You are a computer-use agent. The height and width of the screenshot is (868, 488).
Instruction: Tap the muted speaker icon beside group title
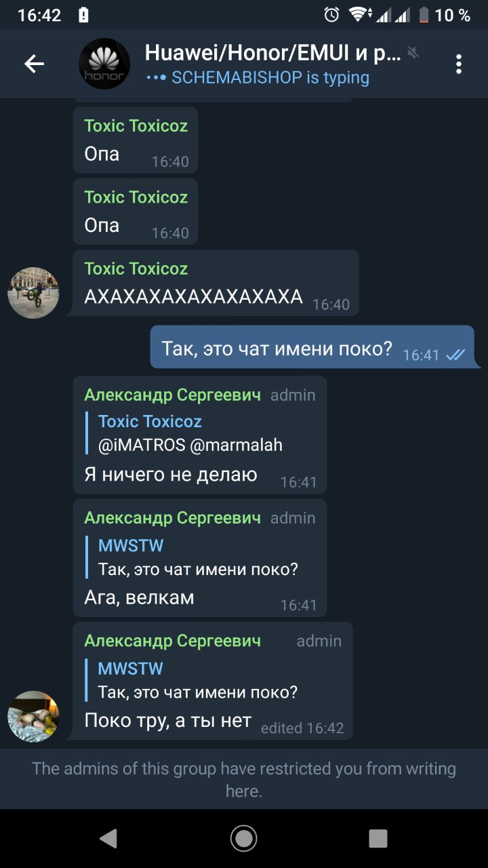413,52
